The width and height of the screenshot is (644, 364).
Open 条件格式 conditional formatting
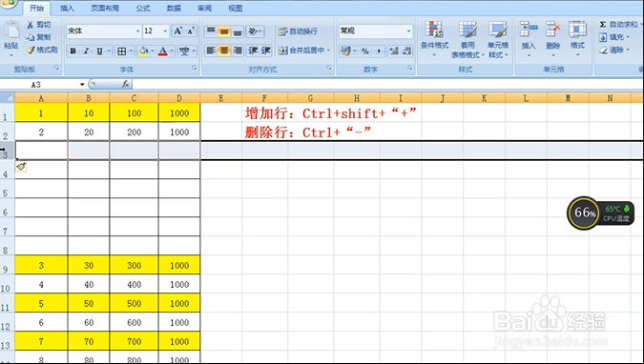434,39
